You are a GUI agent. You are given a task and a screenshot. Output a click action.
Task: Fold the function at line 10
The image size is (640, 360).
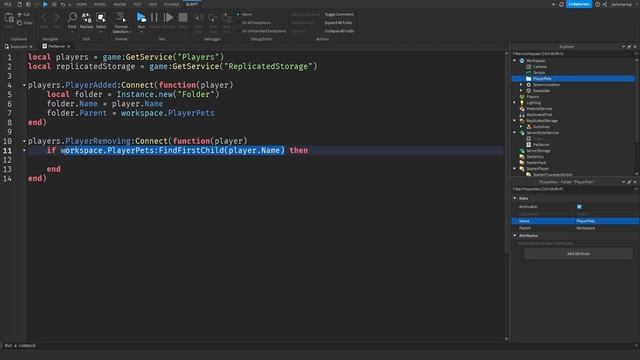tap(24, 141)
